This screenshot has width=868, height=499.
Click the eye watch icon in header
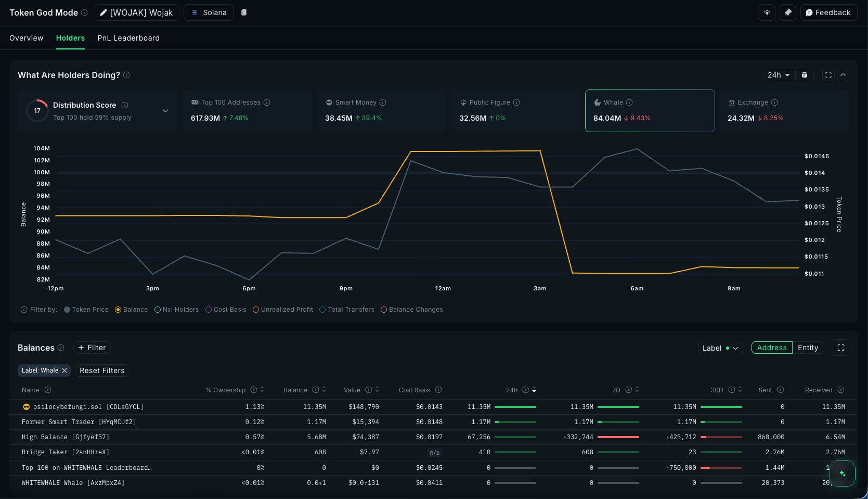[767, 12]
